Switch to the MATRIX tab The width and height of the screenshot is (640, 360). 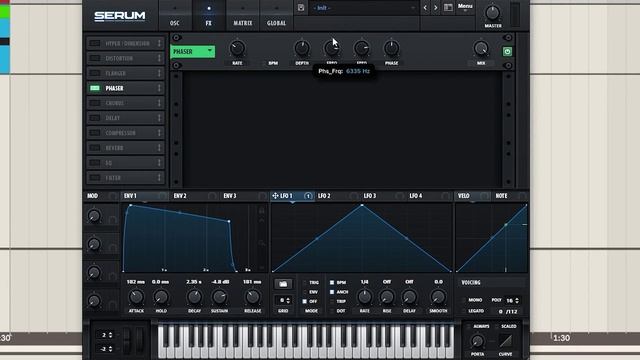click(242, 16)
